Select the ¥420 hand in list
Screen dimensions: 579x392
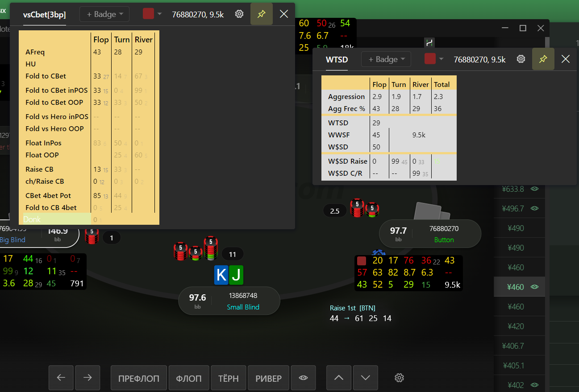click(520, 326)
